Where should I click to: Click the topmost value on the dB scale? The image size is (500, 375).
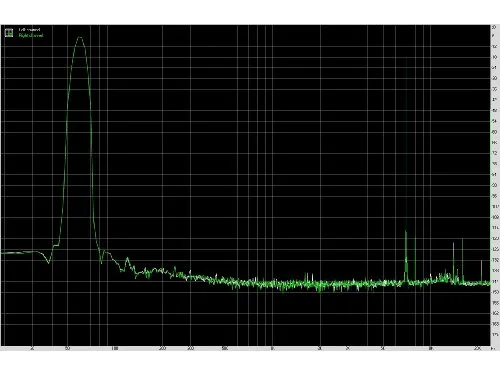[494, 27]
